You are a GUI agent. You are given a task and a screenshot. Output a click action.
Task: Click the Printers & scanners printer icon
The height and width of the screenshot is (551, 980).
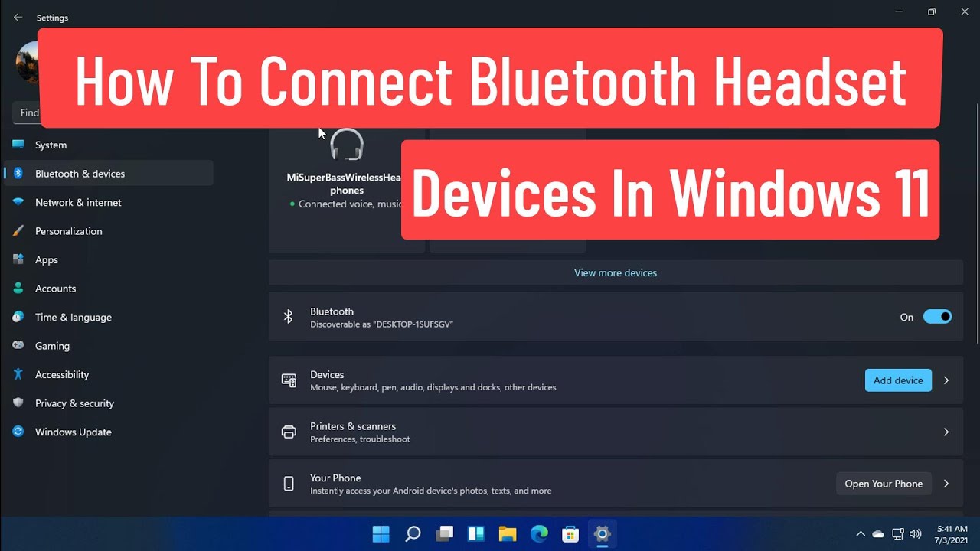[289, 432]
